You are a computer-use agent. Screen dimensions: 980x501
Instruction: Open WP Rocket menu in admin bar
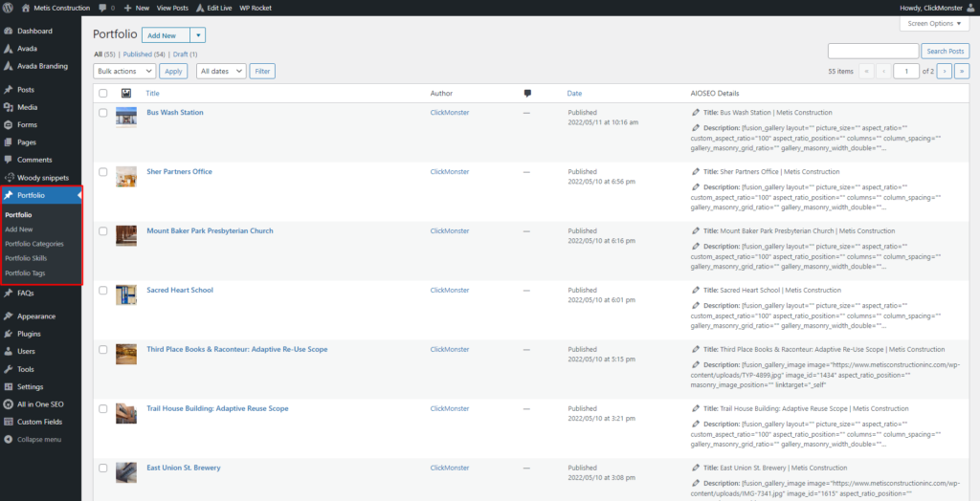(x=255, y=8)
